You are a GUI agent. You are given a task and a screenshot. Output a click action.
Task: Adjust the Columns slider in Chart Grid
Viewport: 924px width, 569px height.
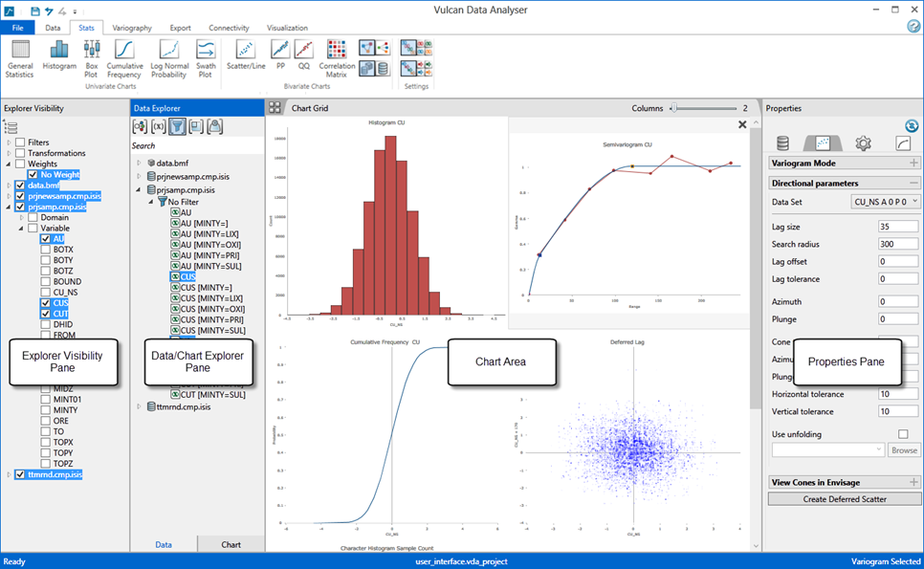(x=674, y=108)
